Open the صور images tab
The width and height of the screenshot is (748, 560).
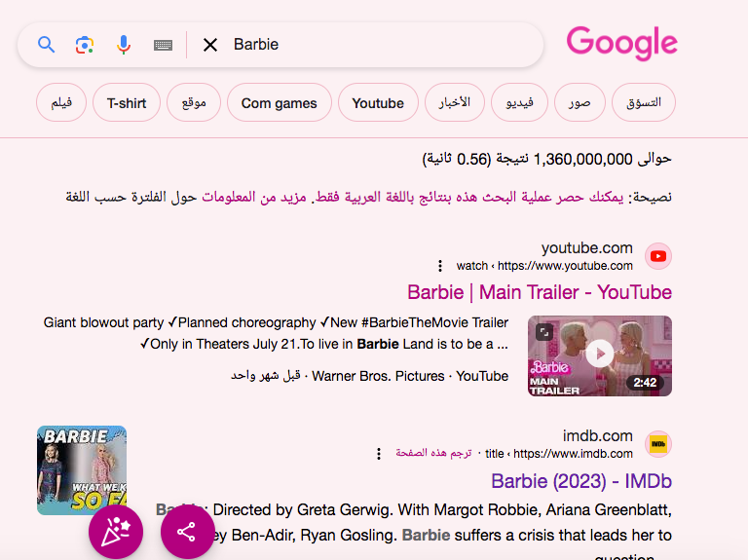[x=580, y=102]
